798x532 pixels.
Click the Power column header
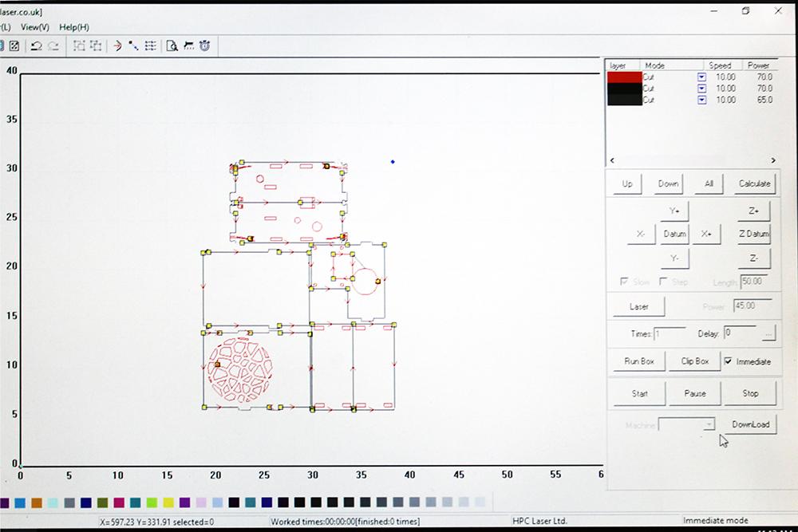pyautogui.click(x=758, y=65)
